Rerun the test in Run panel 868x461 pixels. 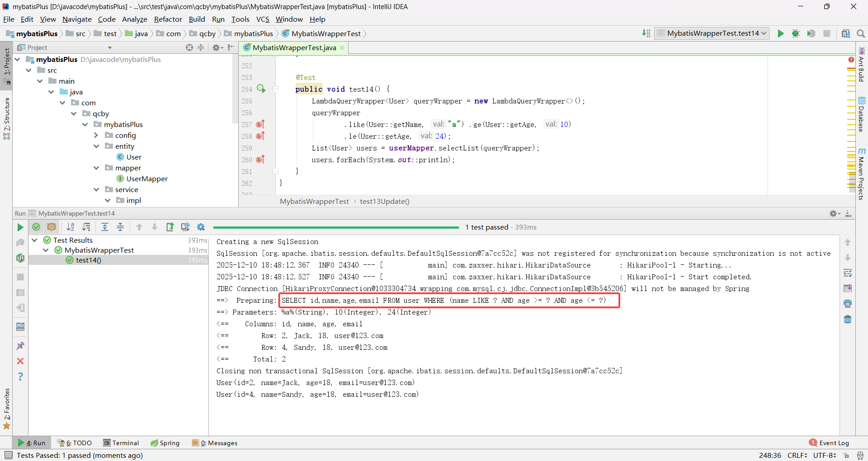pos(20,227)
